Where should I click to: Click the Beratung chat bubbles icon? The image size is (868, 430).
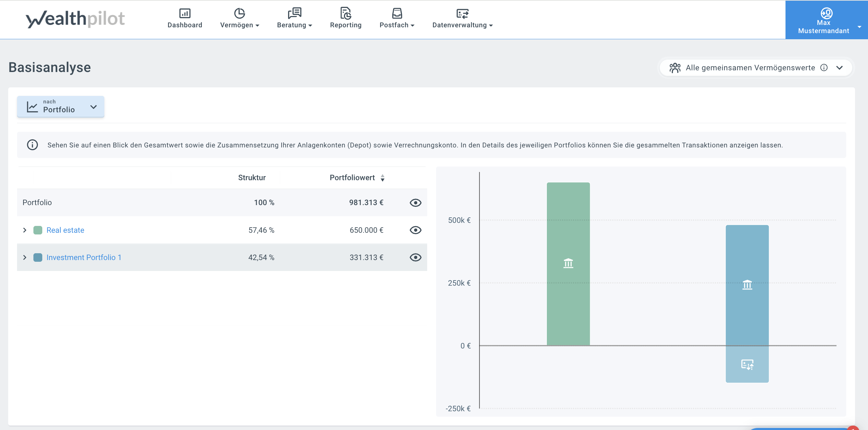pos(295,13)
